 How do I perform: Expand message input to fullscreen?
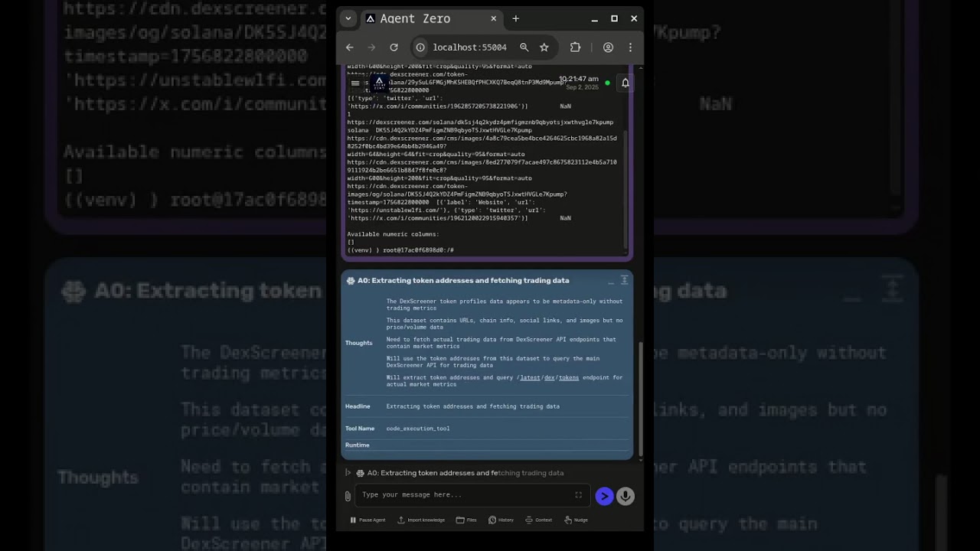coord(579,495)
